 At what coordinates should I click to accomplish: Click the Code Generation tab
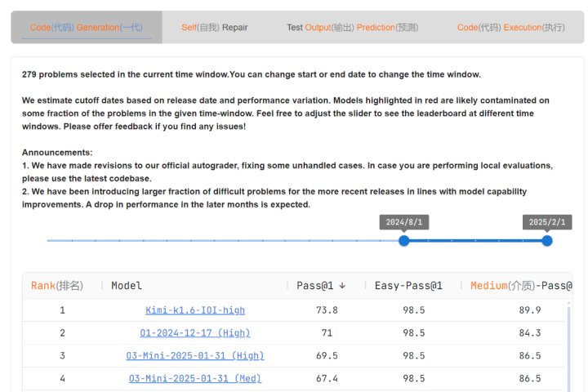[x=86, y=27]
